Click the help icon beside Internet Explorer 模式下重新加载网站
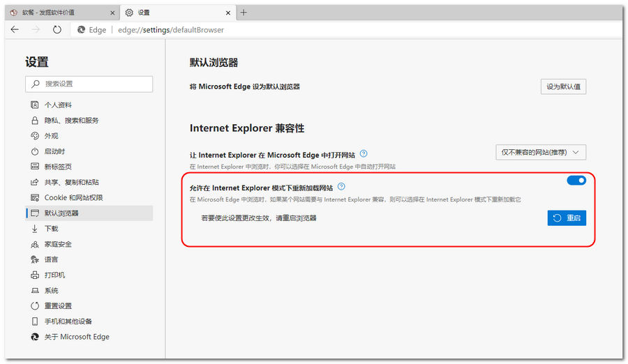The image size is (628, 364). (x=341, y=187)
